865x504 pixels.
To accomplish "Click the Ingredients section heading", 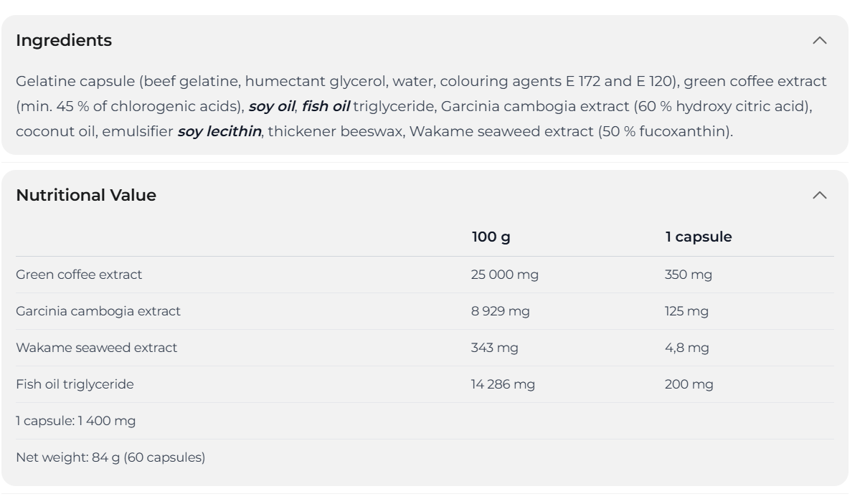I will [x=64, y=41].
